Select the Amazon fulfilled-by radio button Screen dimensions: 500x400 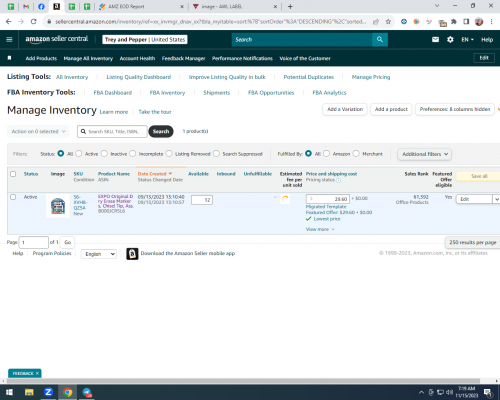pos(326,153)
